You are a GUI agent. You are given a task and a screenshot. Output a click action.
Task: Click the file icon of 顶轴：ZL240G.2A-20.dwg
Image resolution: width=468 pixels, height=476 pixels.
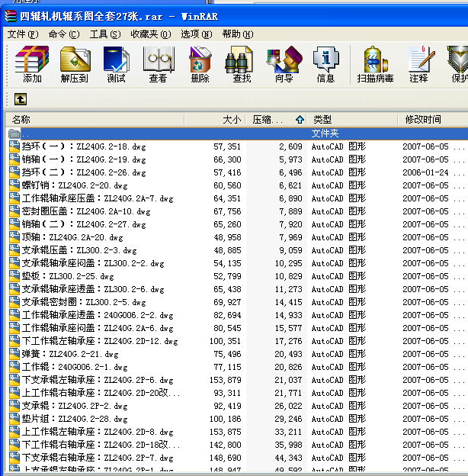[14, 237]
